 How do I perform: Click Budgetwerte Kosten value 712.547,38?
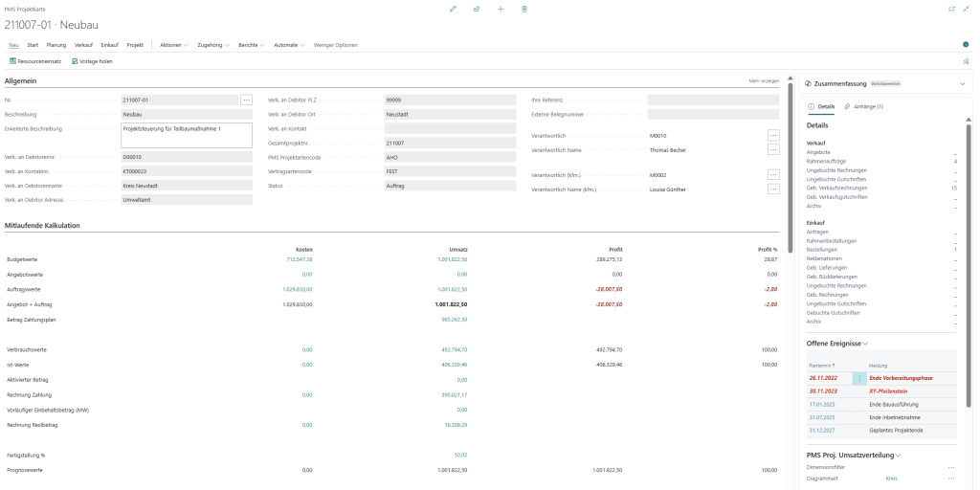(x=300, y=258)
